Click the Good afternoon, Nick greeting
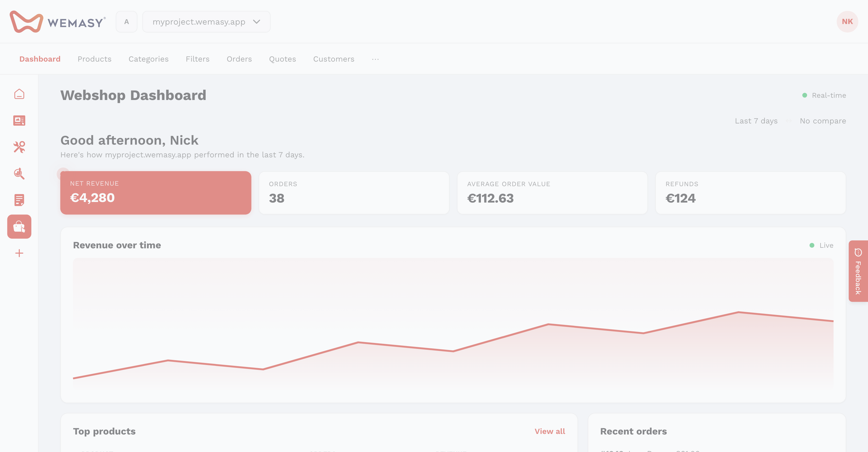This screenshot has width=868, height=452. (129, 140)
